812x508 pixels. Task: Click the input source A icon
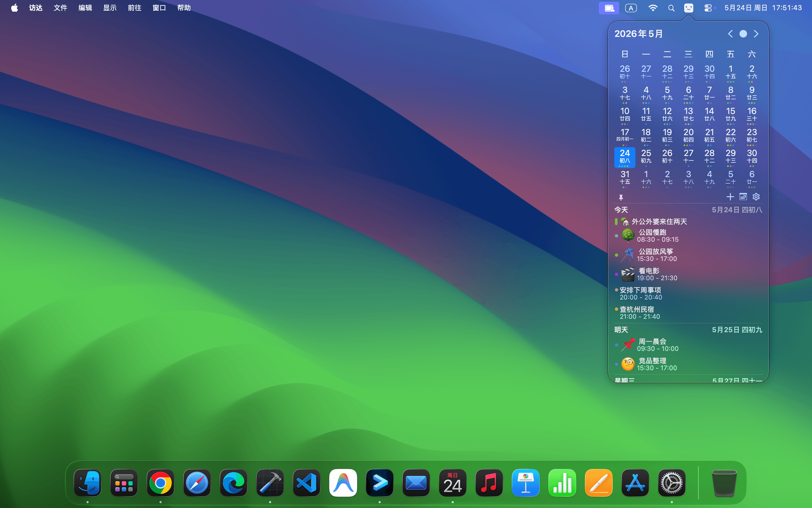click(x=631, y=8)
